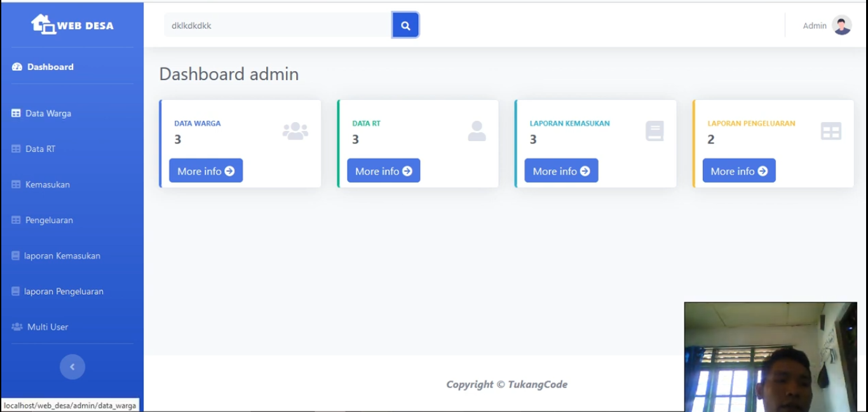The image size is (868, 412).
Task: Select Kemasukan in the sidebar
Action: coord(47,184)
